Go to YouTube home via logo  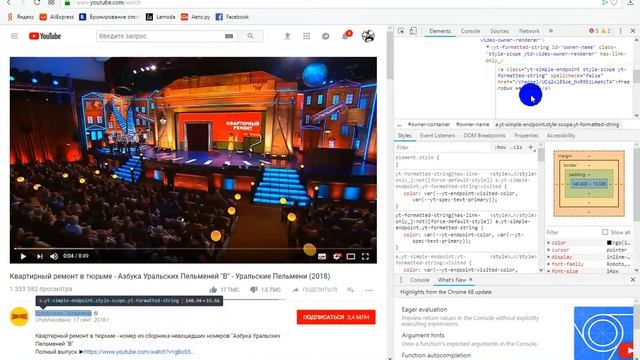(x=45, y=36)
